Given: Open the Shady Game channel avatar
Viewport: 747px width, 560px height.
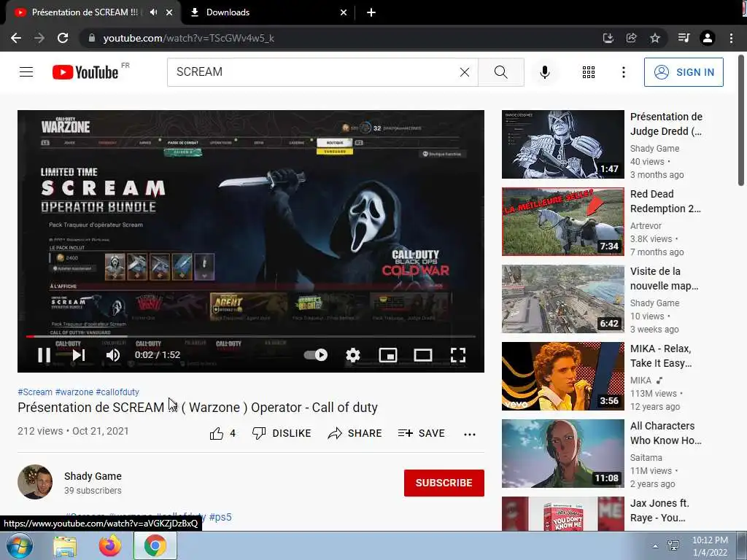Looking at the screenshot, I should click(x=35, y=482).
